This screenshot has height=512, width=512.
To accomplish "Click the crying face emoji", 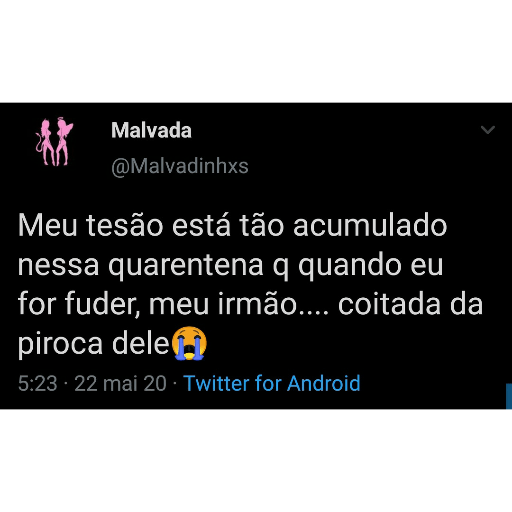I will tap(189, 343).
